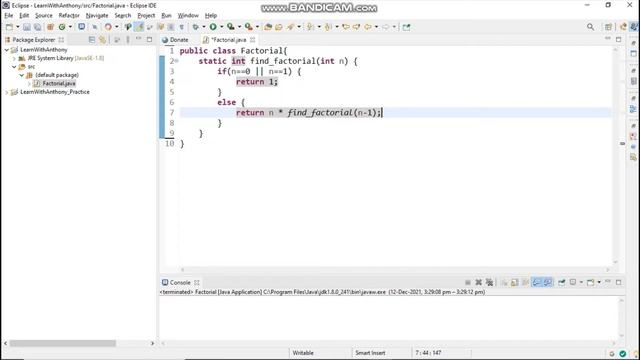Select the Console tab
The height and width of the screenshot is (360, 640).
click(x=180, y=282)
